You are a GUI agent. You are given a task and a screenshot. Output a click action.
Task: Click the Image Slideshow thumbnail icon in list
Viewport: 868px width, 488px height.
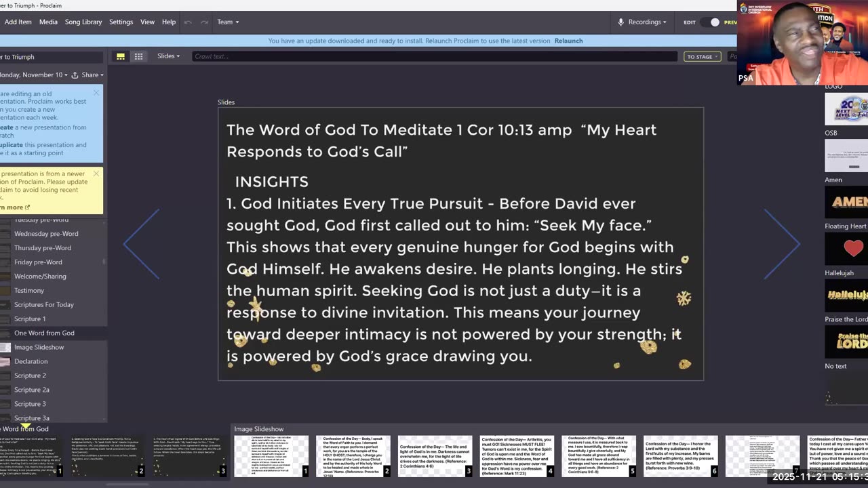(5, 348)
